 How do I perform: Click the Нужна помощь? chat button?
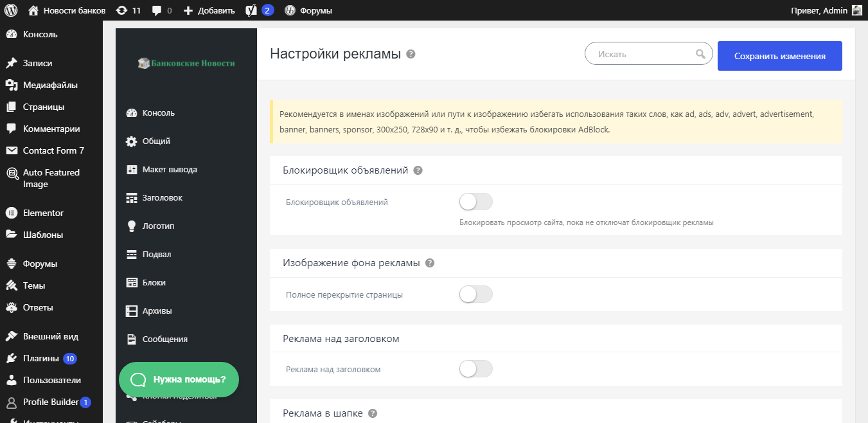point(179,380)
